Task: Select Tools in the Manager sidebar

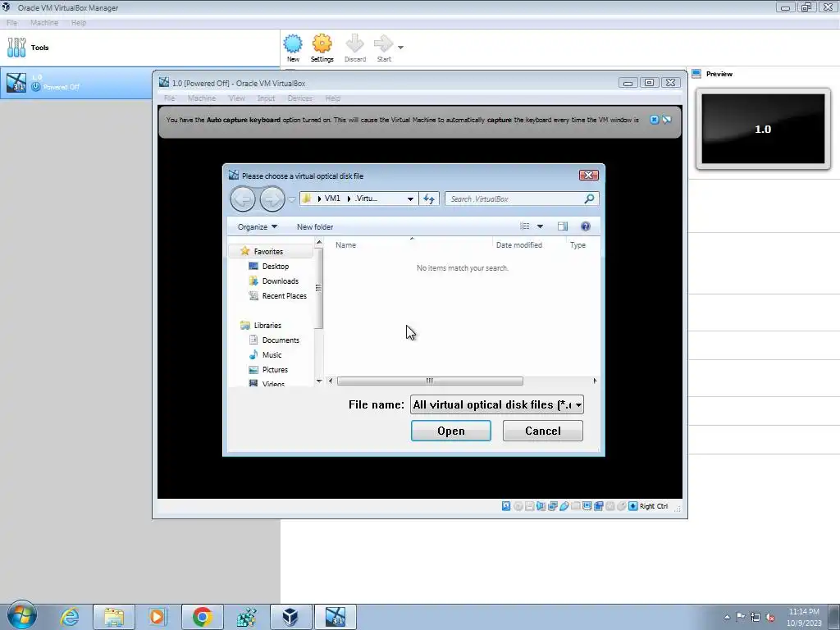Action: pyautogui.click(x=139, y=47)
